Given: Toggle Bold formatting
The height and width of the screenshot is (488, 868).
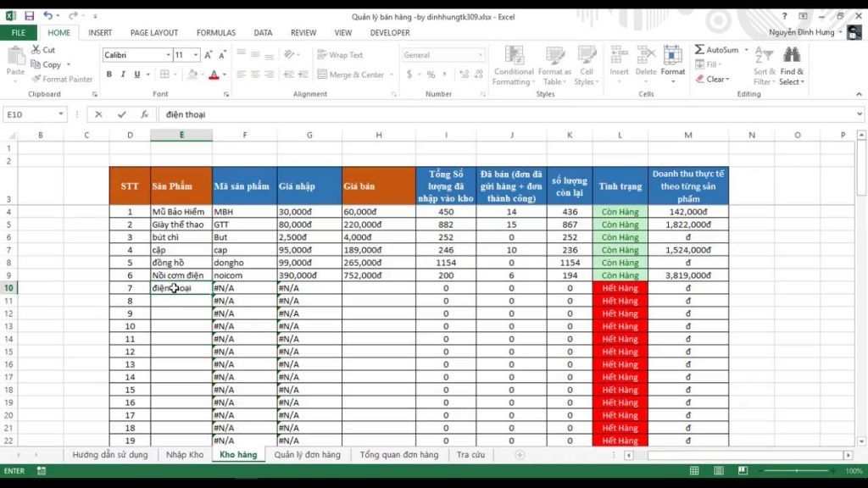Looking at the screenshot, I should (x=109, y=75).
